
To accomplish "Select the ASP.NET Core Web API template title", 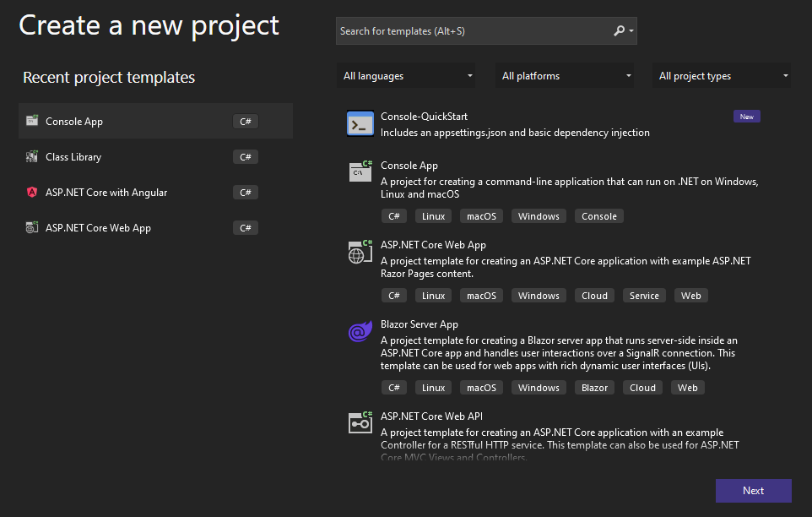I will [432, 416].
